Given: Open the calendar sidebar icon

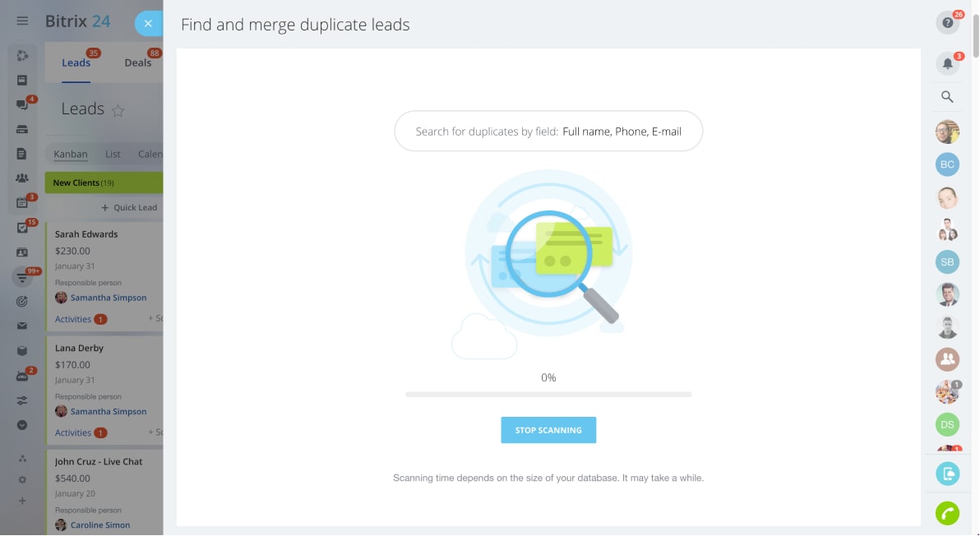Looking at the screenshot, I should 22,203.
